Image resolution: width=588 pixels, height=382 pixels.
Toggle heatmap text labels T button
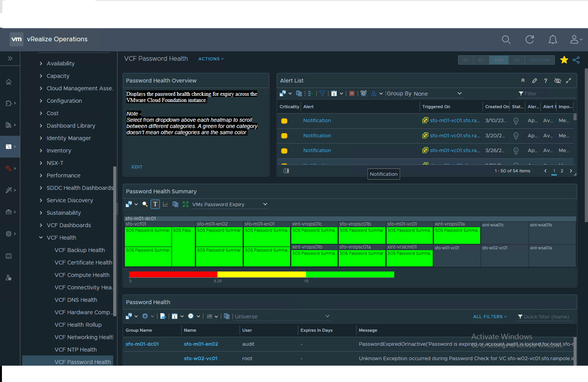(x=155, y=204)
